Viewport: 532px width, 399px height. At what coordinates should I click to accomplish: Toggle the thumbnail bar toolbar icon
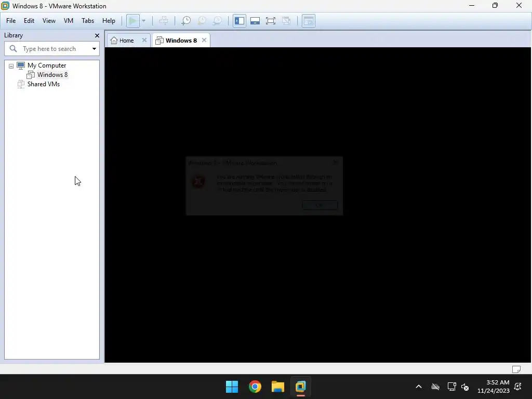click(x=255, y=21)
